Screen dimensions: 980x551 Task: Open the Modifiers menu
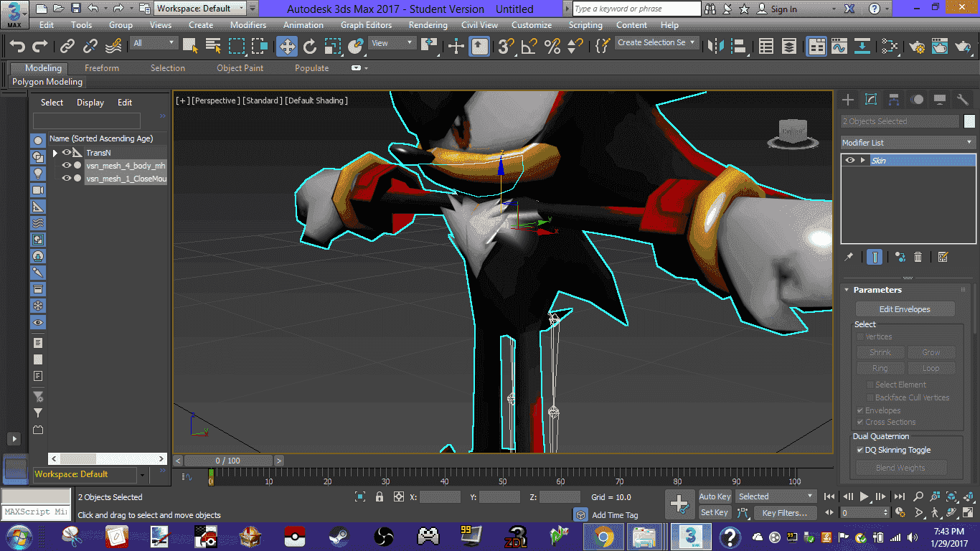(248, 25)
